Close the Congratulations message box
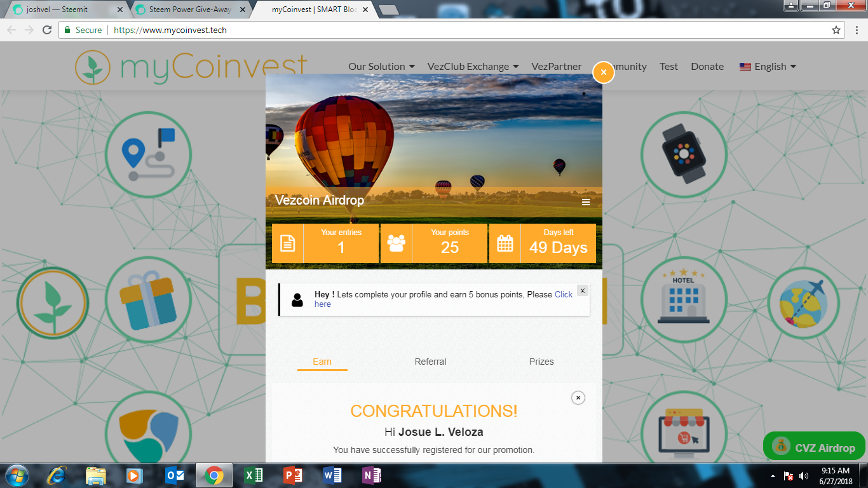 pyautogui.click(x=578, y=398)
